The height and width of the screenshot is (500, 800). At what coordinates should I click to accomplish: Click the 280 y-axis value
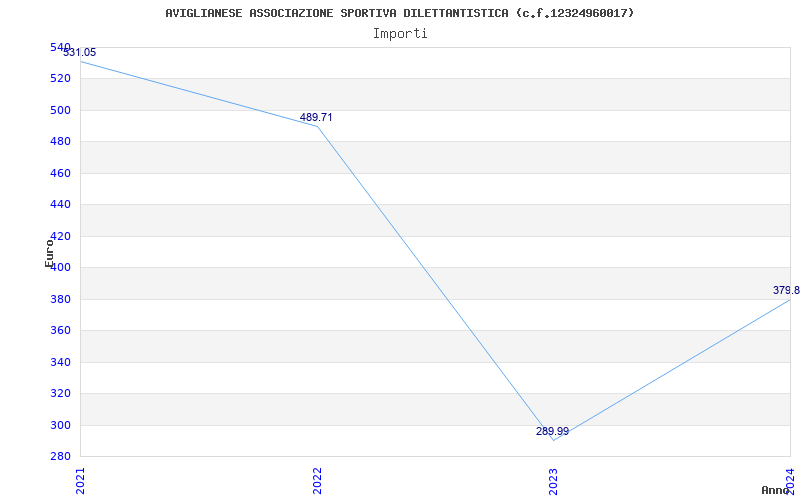(x=60, y=456)
